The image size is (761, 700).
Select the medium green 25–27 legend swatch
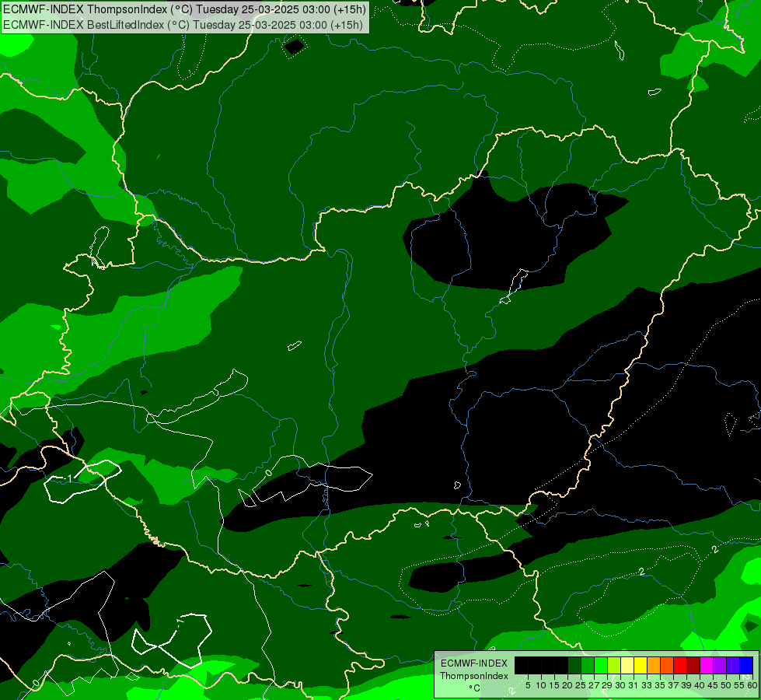click(x=587, y=666)
